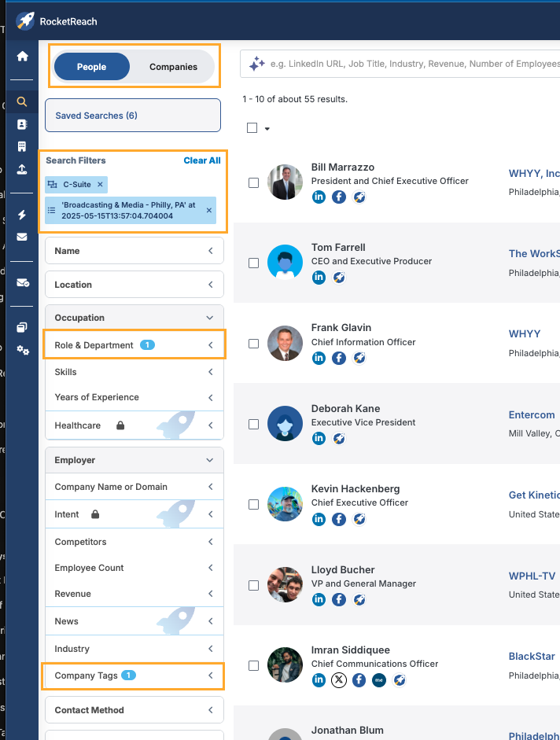Expand the Skills filter
This screenshot has width=560, height=740.
134,372
